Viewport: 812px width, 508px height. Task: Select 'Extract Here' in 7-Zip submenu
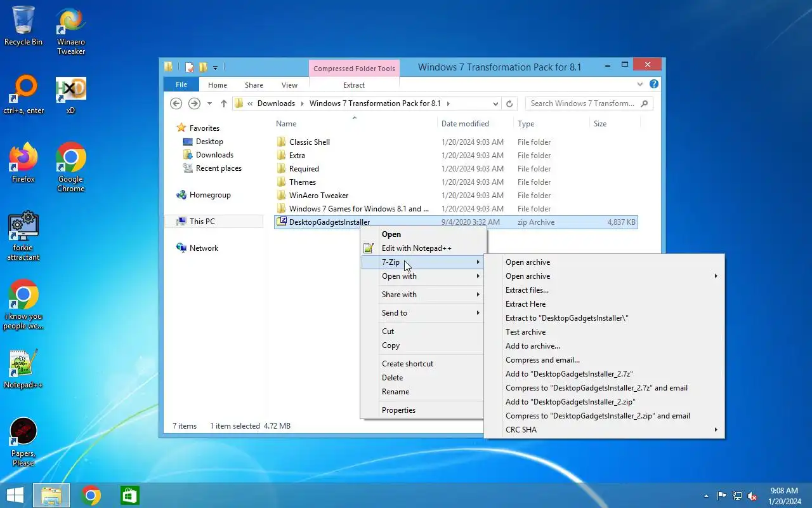[605, 304]
